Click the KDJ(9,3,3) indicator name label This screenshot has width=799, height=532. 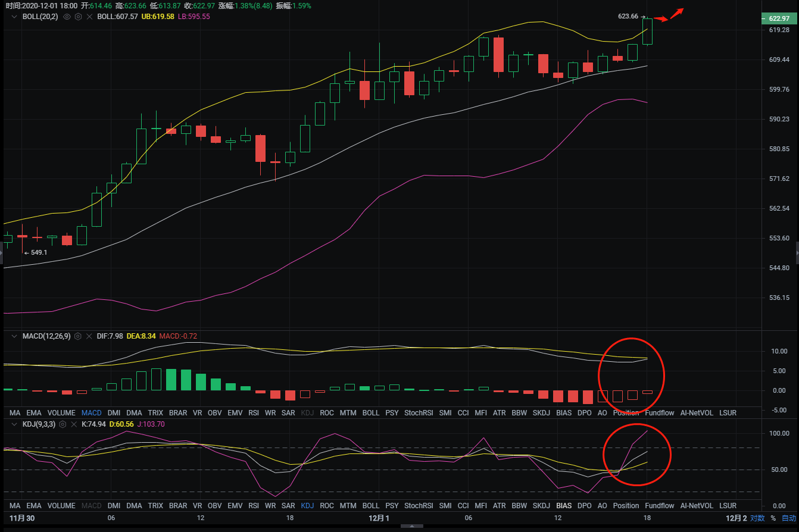[39, 424]
